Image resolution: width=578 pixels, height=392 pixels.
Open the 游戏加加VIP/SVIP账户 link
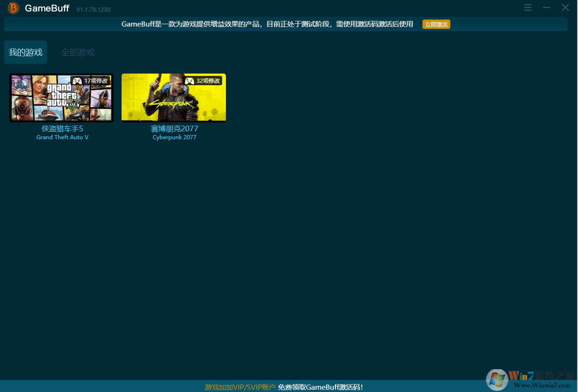click(x=240, y=387)
